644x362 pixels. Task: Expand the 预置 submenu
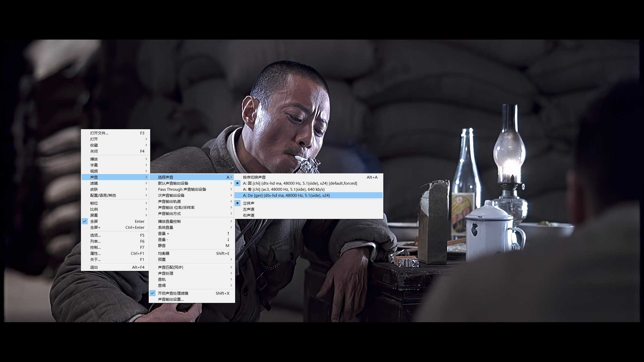(x=192, y=259)
